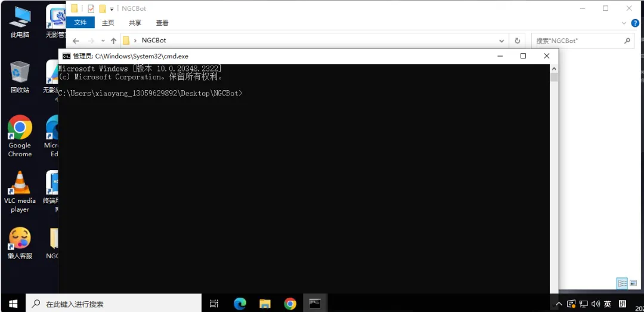Open the 懒人客服 desktop shortcut
The image size is (644, 312).
pos(20,243)
